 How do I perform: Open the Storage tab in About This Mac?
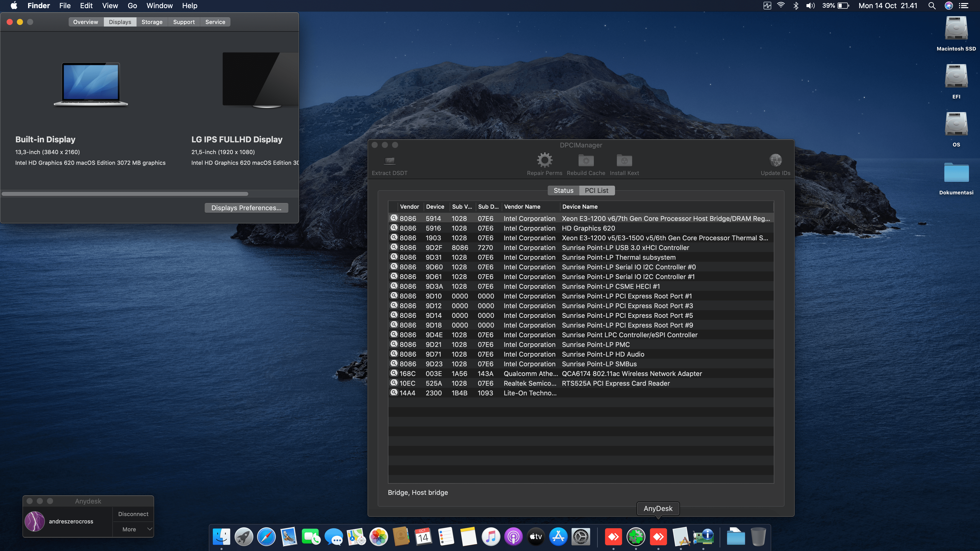click(x=152, y=22)
